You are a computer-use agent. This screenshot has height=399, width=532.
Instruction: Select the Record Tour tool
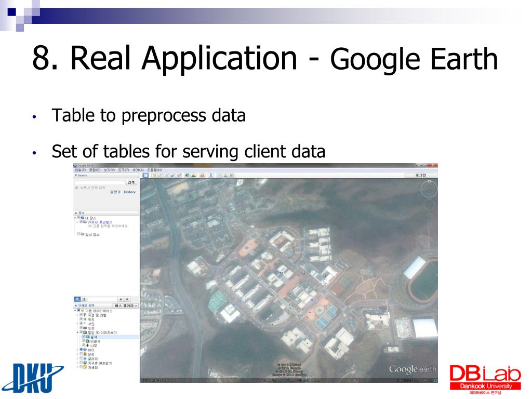pyautogui.click(x=179, y=176)
